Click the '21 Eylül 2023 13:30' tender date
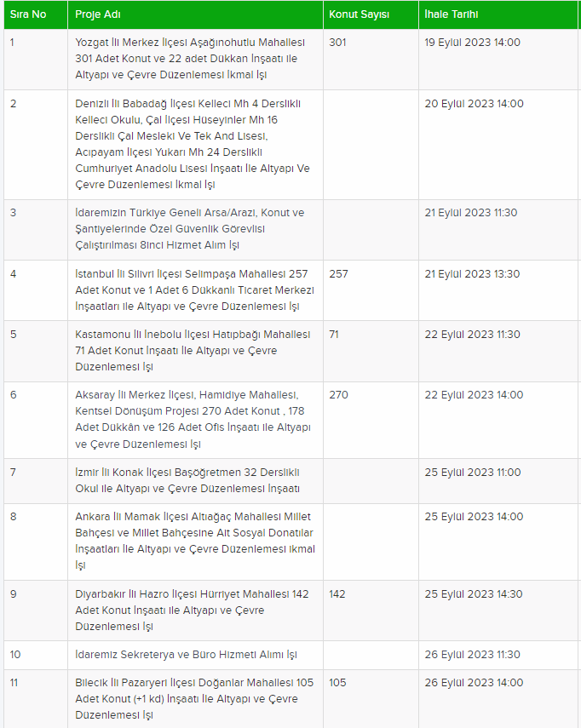Screen dimensions: 581x728 click(472, 274)
